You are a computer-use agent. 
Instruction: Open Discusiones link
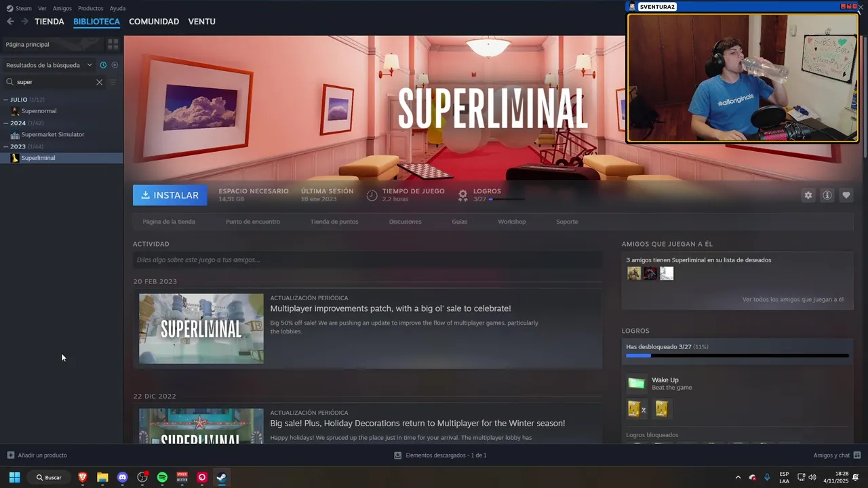[406, 222]
